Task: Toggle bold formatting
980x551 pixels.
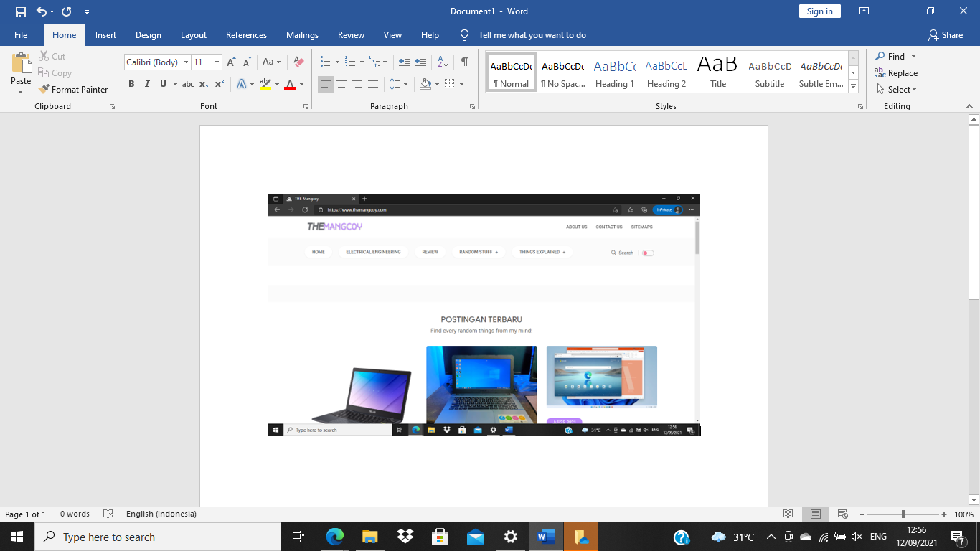Action: click(x=131, y=84)
